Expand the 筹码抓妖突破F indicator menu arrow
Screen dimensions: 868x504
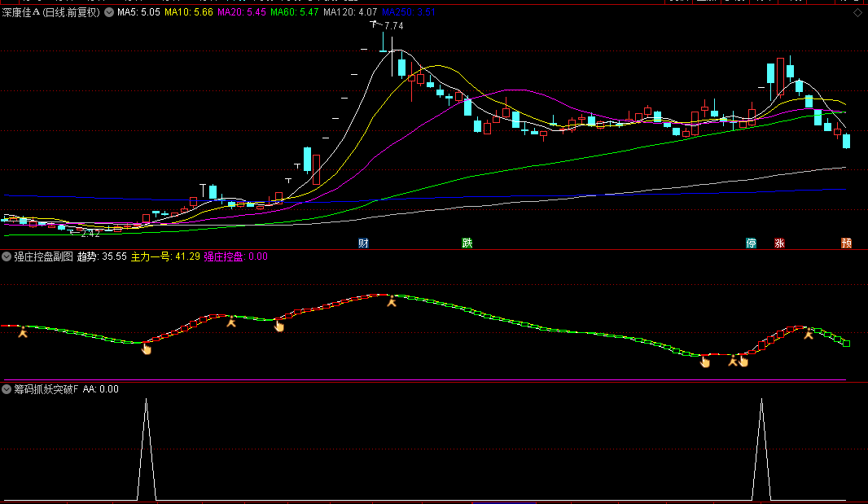7,389
